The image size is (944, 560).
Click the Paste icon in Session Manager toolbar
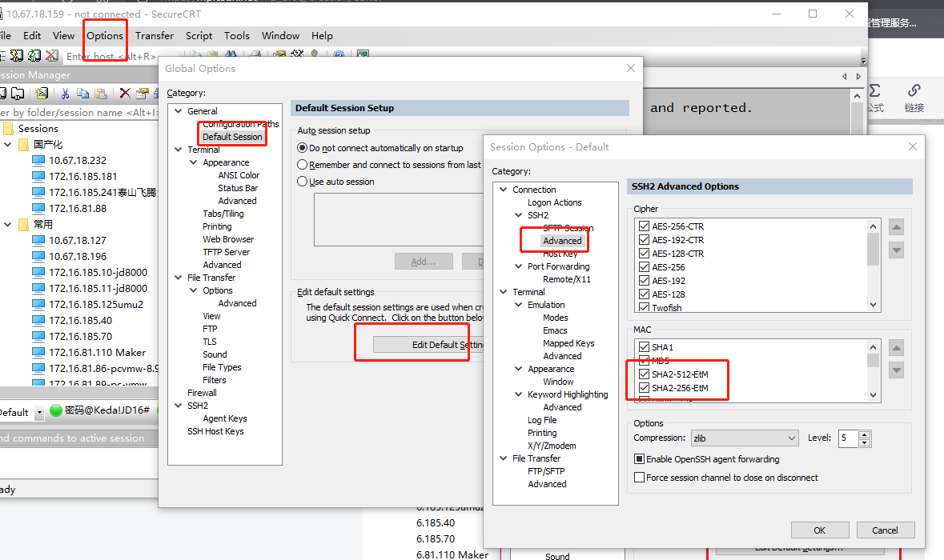[102, 94]
